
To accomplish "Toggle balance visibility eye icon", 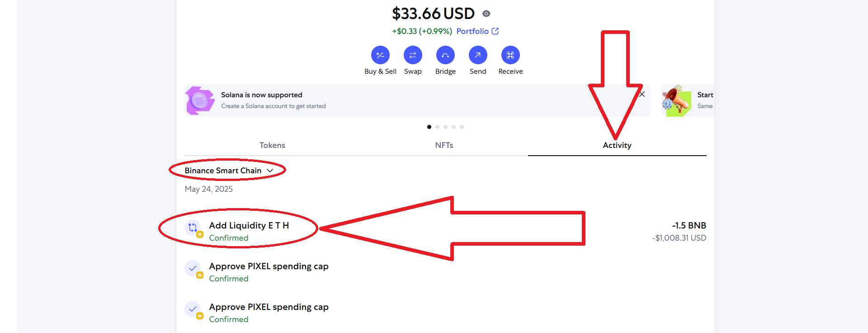I will [x=486, y=14].
